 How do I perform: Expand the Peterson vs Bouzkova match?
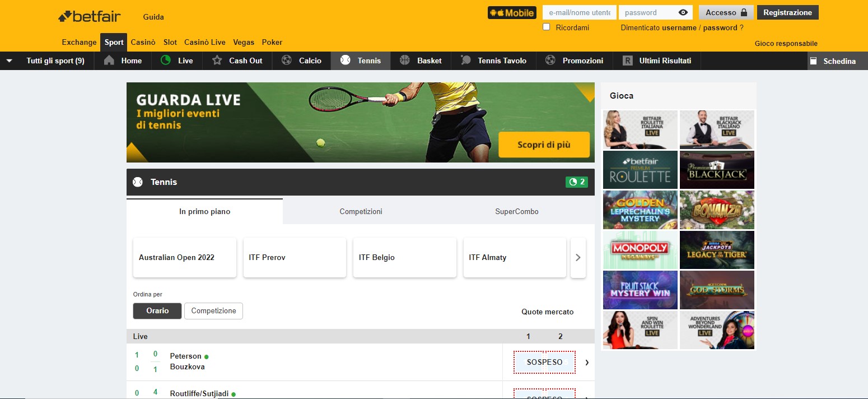586,362
